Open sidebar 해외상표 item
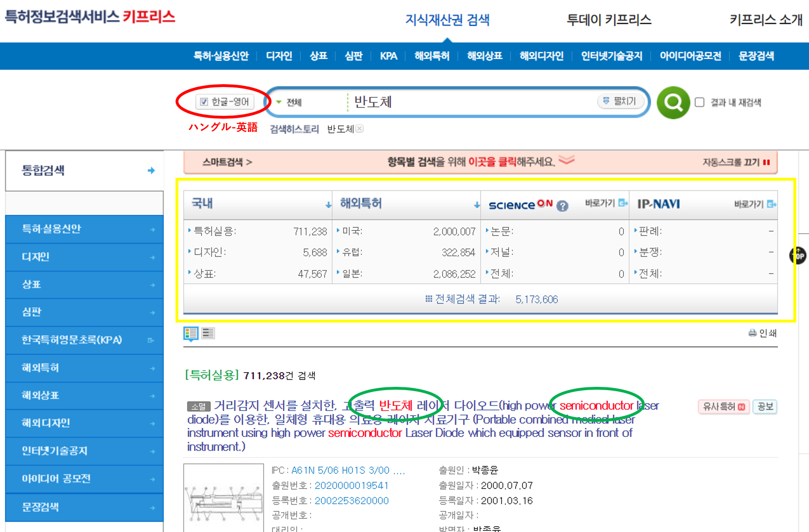809x532 pixels. [84, 395]
